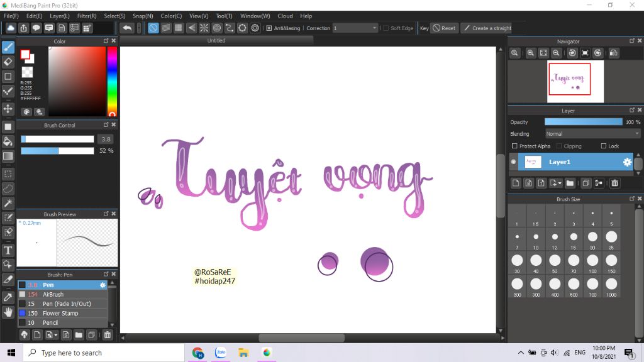
Task: Enable Protect Alpha checkbox
Action: pyautogui.click(x=514, y=146)
